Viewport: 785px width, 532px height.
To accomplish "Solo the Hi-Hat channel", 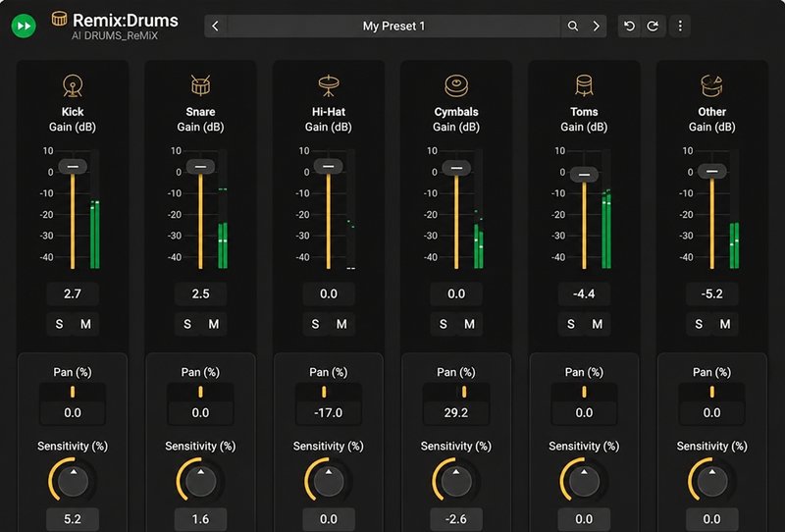I will point(315,324).
